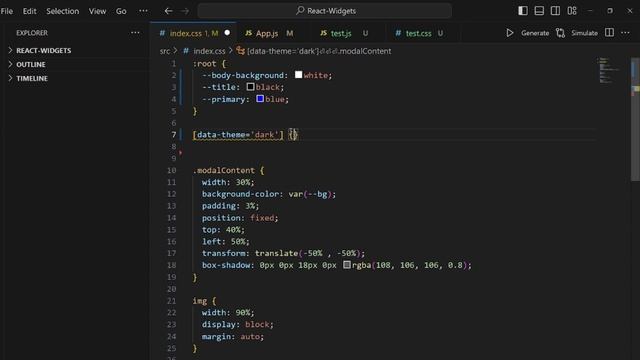Open the editor More Actions ellipsis
This screenshot has height=360, width=640.
click(625, 33)
